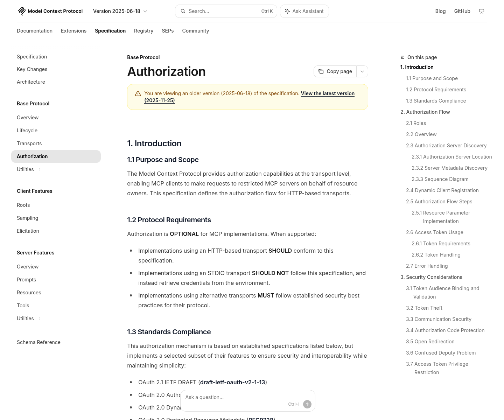Click the Copy page button
Image resolution: width=504 pixels, height=420 pixels.
point(335,71)
